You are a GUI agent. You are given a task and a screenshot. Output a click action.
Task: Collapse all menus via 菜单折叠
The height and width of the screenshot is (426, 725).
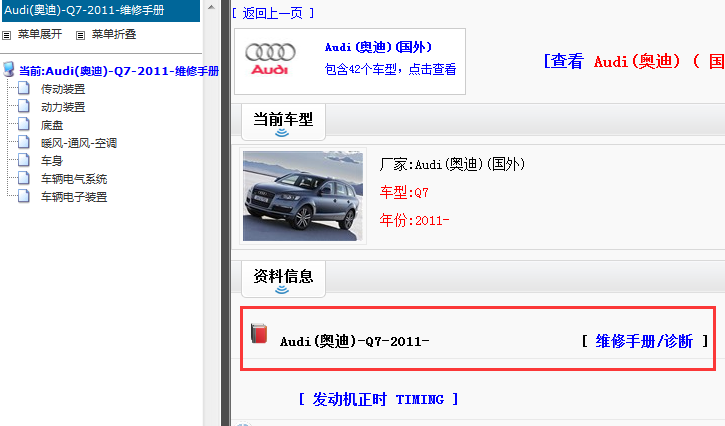tap(114, 34)
